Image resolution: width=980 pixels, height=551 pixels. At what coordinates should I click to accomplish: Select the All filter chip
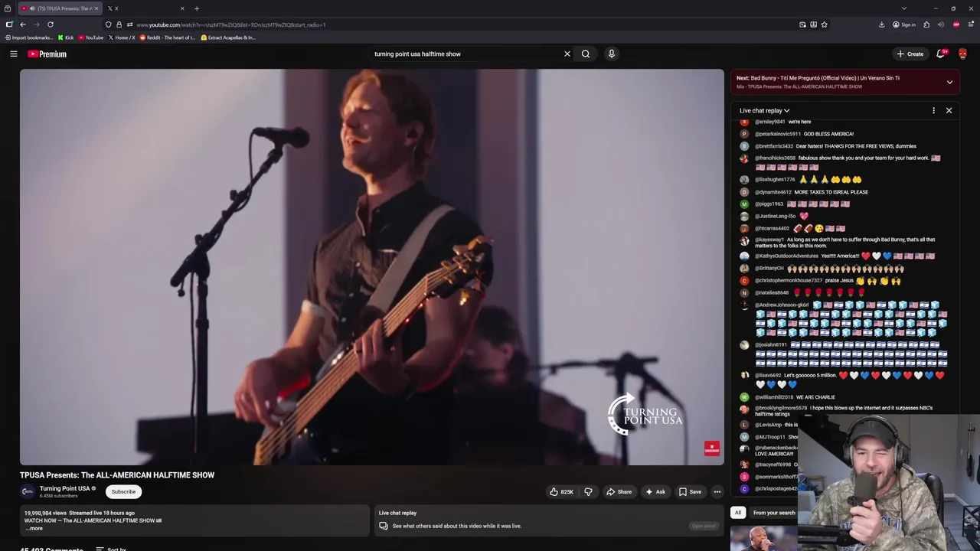(738, 513)
